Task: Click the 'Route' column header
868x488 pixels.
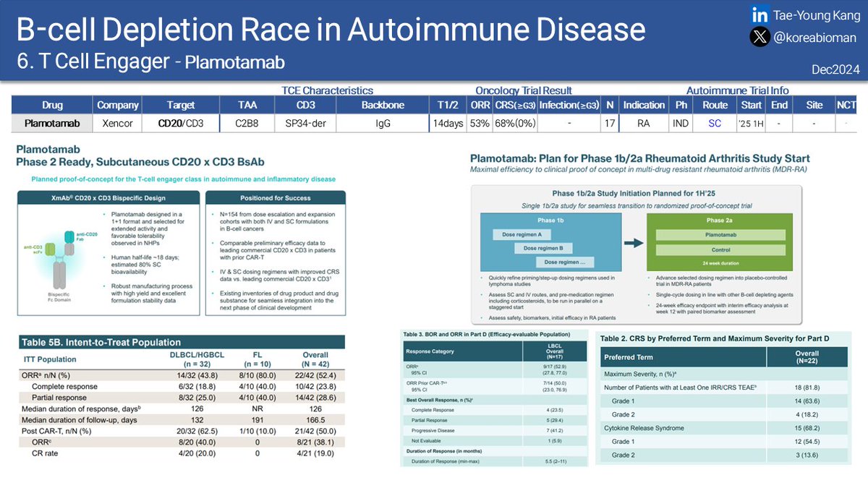Action: tap(715, 105)
